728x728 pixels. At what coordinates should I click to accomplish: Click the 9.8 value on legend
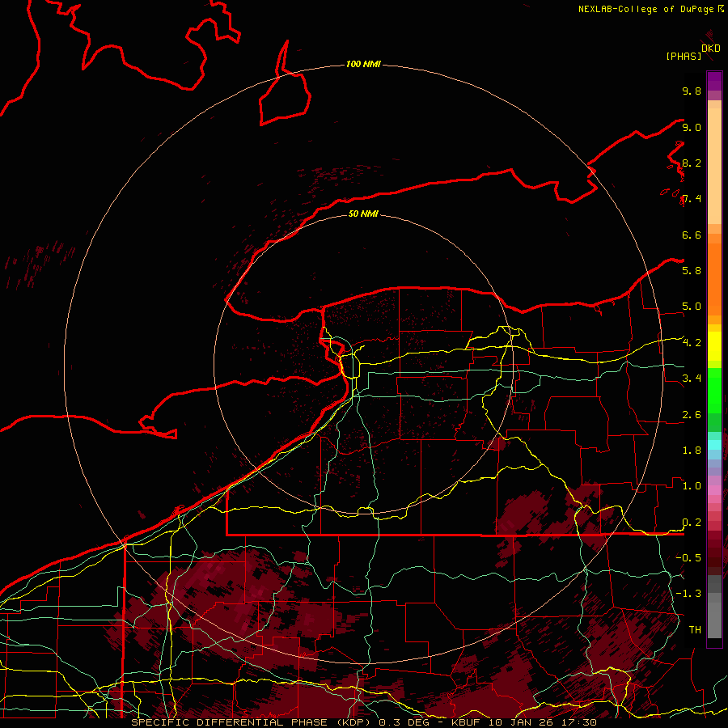[692, 91]
